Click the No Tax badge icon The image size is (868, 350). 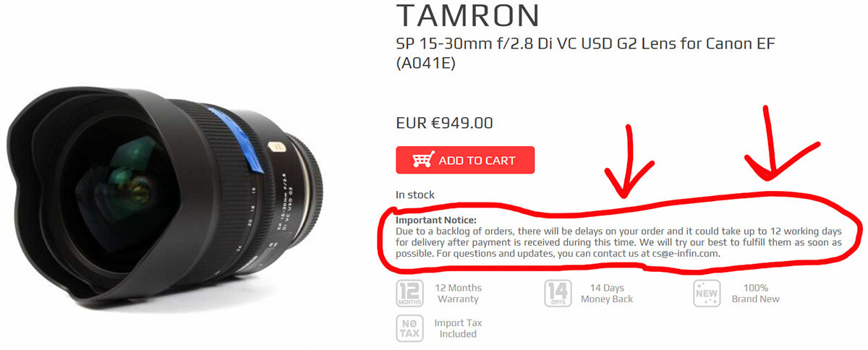410,328
